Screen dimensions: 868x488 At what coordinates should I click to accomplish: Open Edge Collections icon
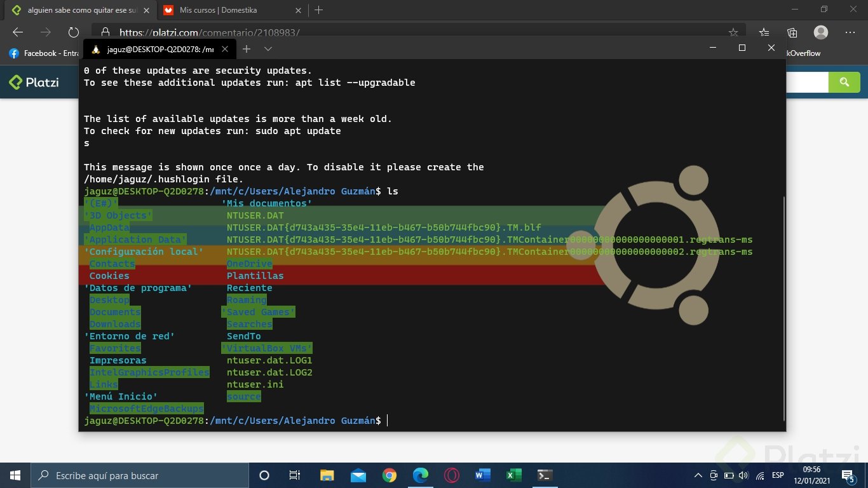[792, 32]
